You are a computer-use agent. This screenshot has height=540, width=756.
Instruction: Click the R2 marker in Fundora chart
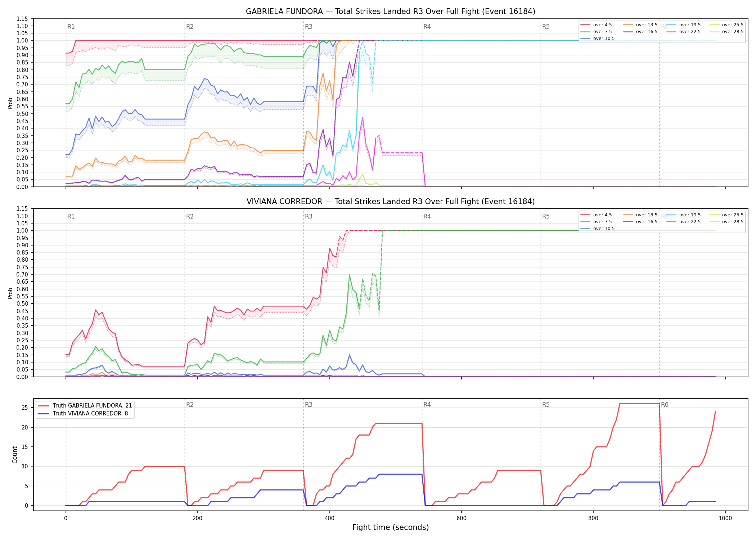tap(190, 27)
